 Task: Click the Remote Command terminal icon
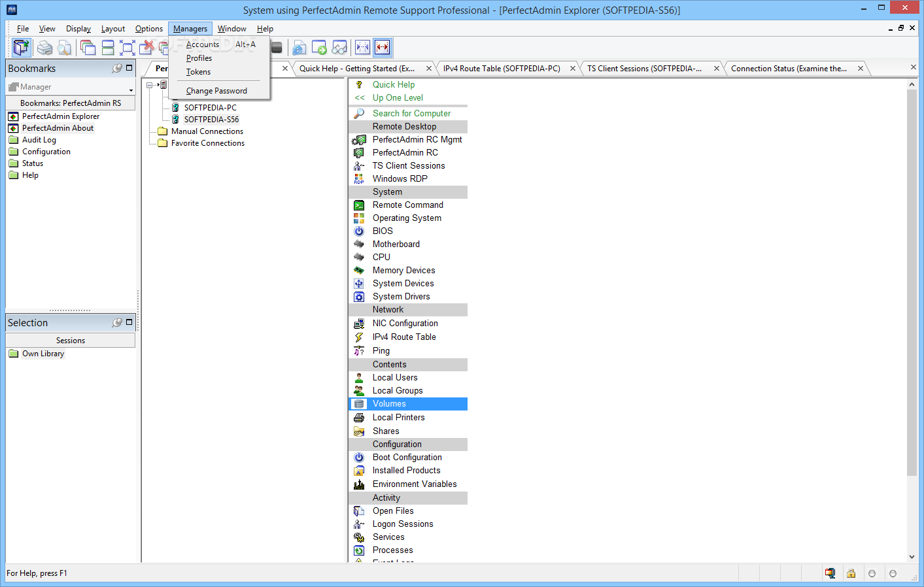359,205
